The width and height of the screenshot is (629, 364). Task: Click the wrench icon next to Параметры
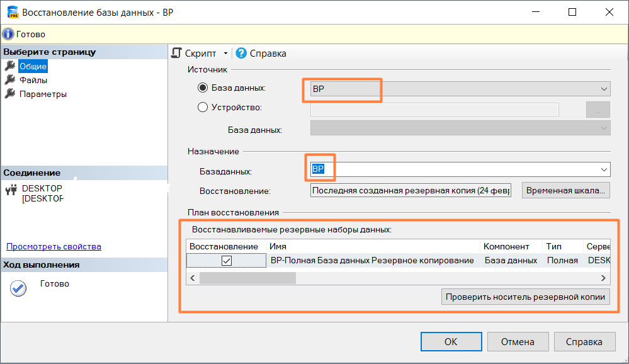pyautogui.click(x=10, y=94)
